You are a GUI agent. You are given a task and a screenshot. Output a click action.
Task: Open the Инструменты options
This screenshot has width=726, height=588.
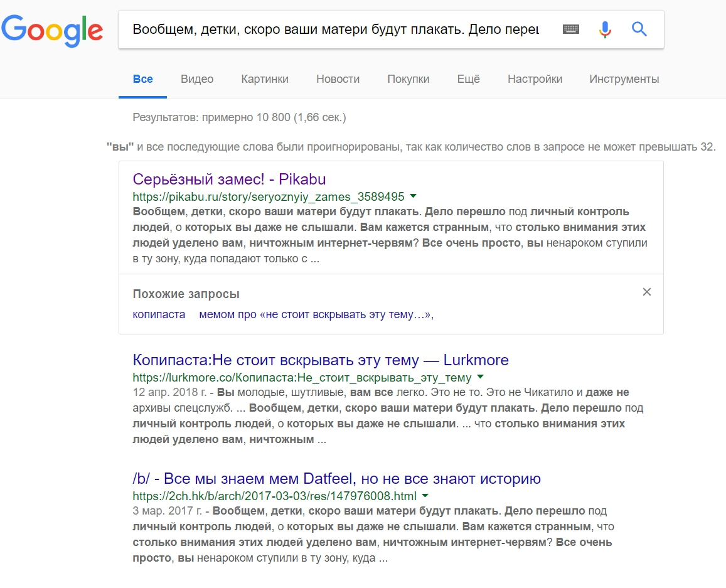tap(624, 79)
